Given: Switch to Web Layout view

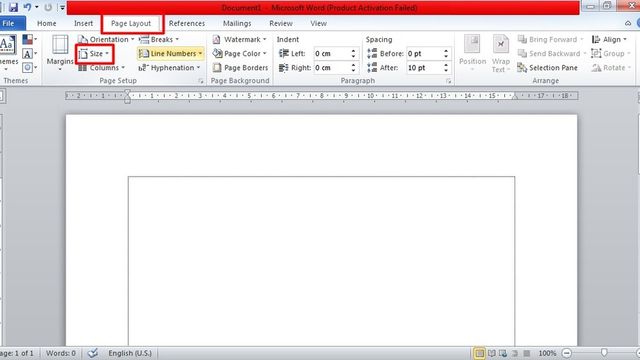Looking at the screenshot, I should tap(503, 353).
